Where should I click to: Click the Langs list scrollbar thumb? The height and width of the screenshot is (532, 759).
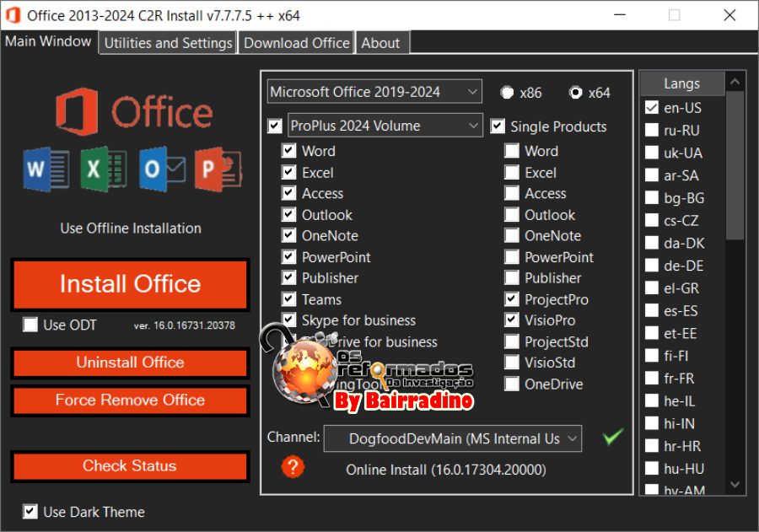[x=735, y=165]
